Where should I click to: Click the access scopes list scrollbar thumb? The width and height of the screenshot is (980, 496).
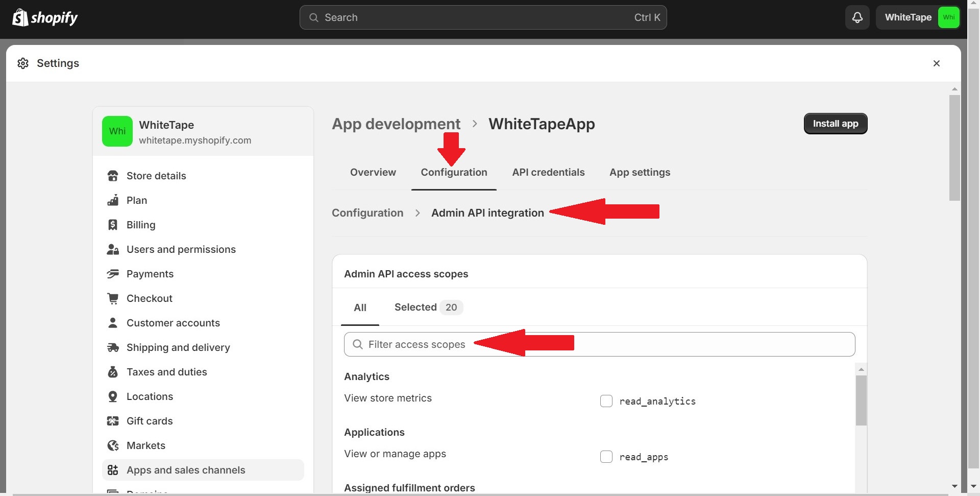tap(861, 400)
